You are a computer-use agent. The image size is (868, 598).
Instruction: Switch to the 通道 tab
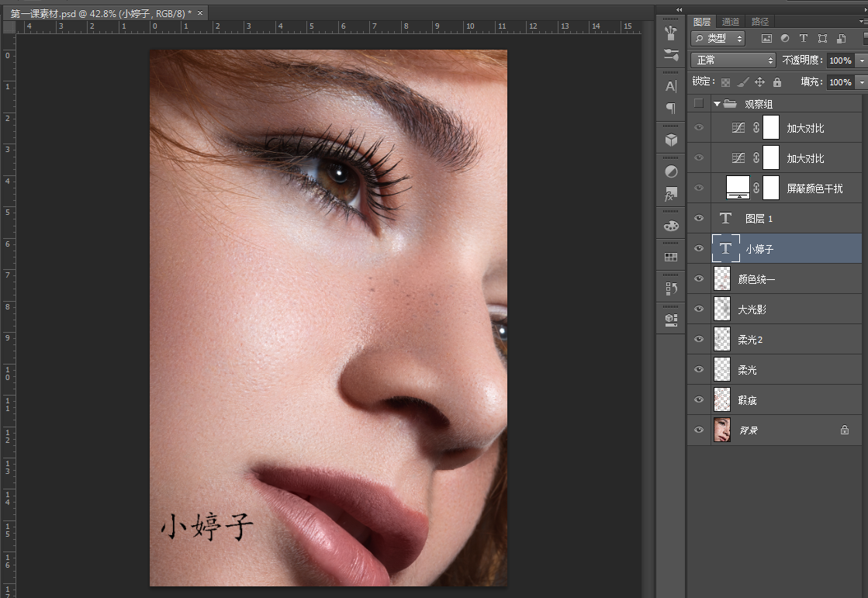click(x=730, y=22)
